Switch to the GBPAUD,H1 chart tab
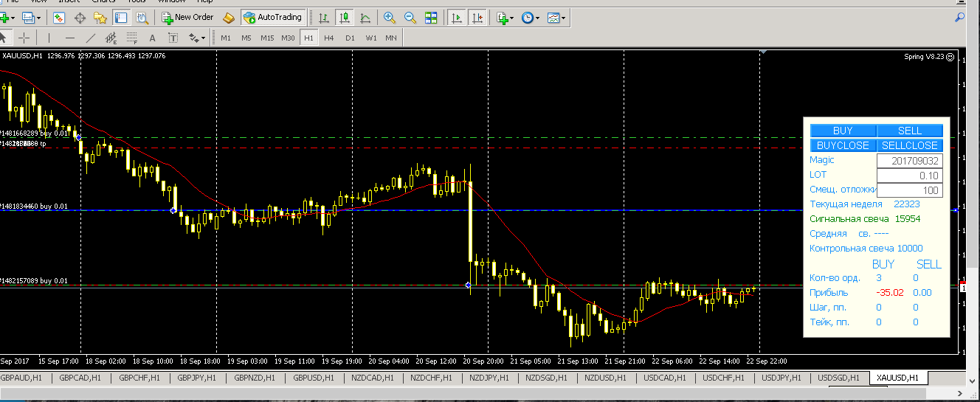 click(21, 378)
